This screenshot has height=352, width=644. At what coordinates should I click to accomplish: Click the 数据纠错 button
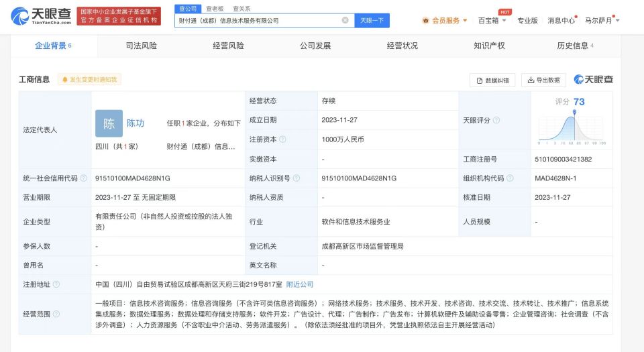(x=492, y=80)
